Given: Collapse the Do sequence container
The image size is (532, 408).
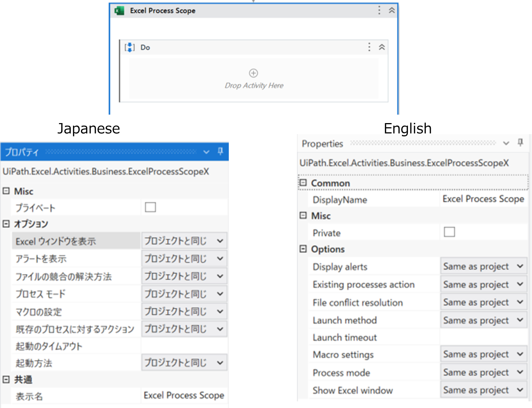Looking at the screenshot, I should [382, 47].
